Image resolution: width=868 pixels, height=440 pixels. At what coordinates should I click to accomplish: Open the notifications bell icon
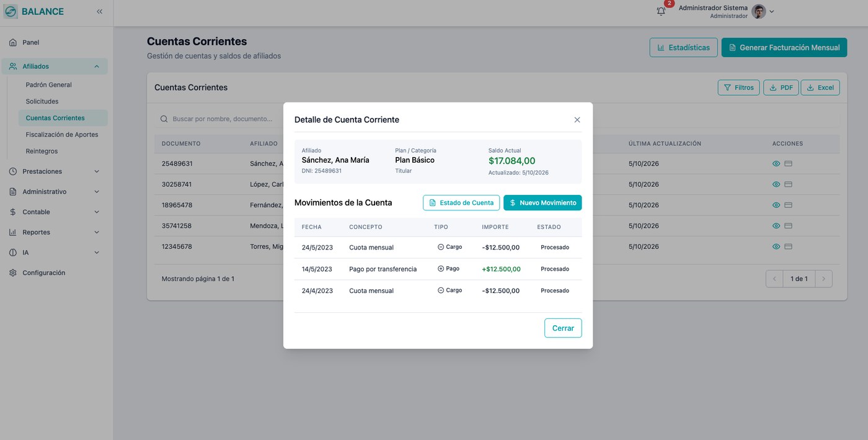coord(661,11)
